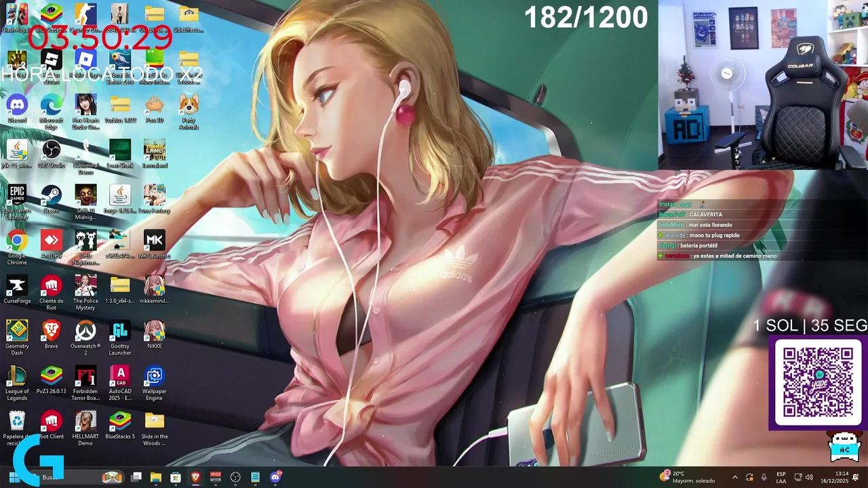
Task: Select the AnyDesk desktop icon
Action: (52, 245)
